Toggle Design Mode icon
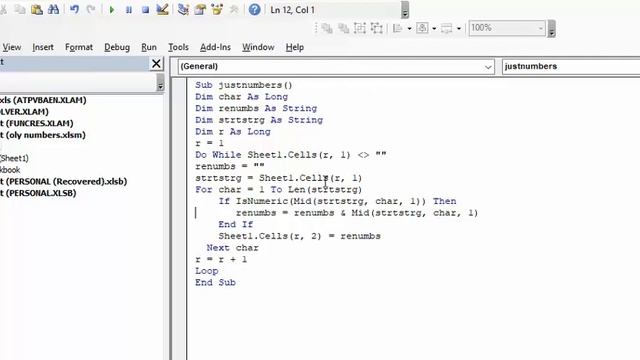The image size is (640, 360). [x=162, y=9]
